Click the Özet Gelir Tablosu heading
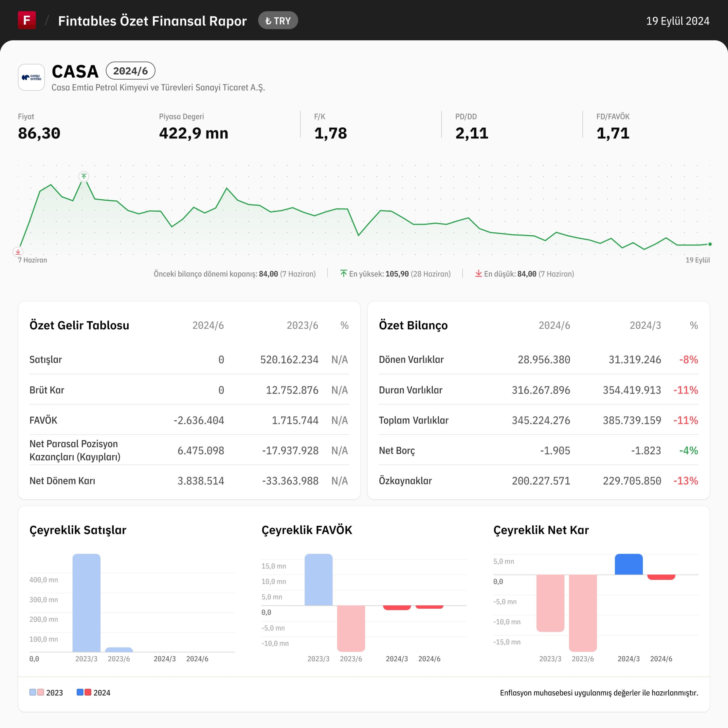The image size is (728, 728). point(79,325)
